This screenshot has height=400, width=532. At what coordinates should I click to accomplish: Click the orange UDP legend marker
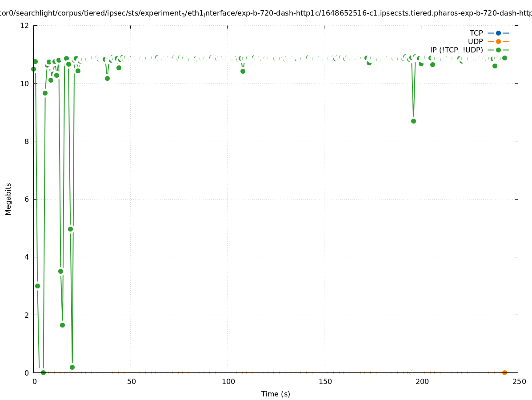click(498, 41)
